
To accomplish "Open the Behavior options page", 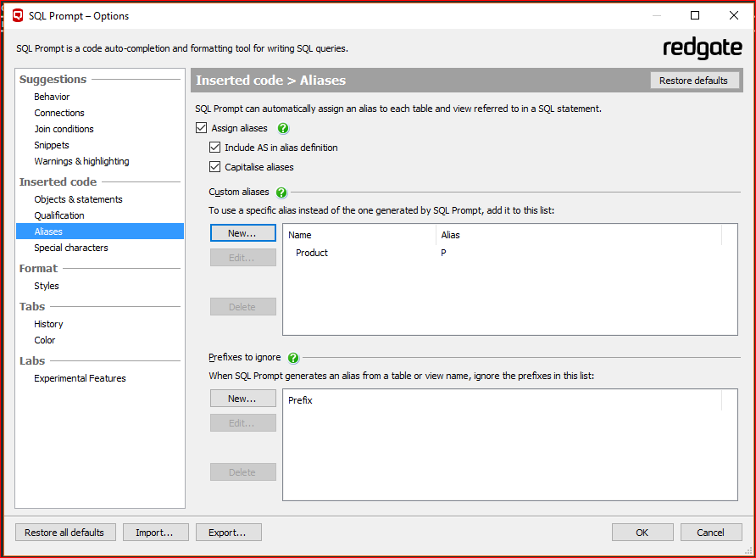I will point(52,97).
